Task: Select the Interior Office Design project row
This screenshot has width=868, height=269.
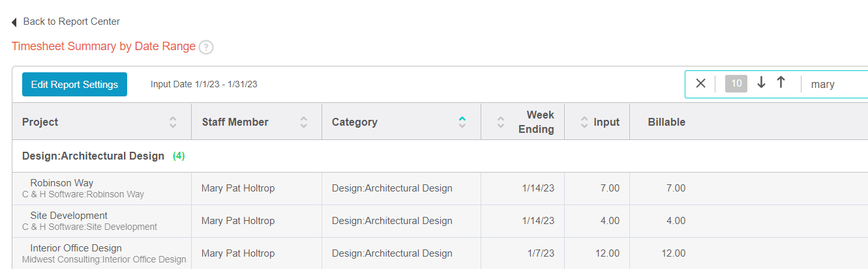Action: click(x=440, y=253)
